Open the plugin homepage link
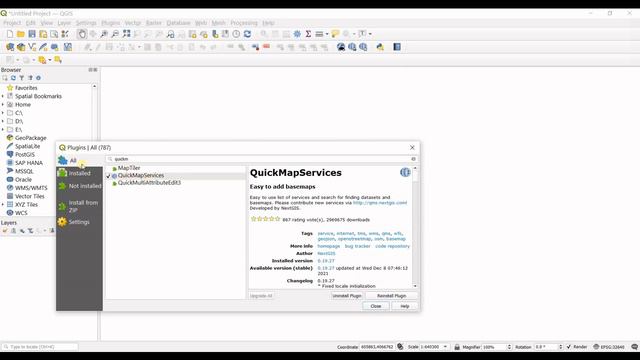 [x=329, y=246]
